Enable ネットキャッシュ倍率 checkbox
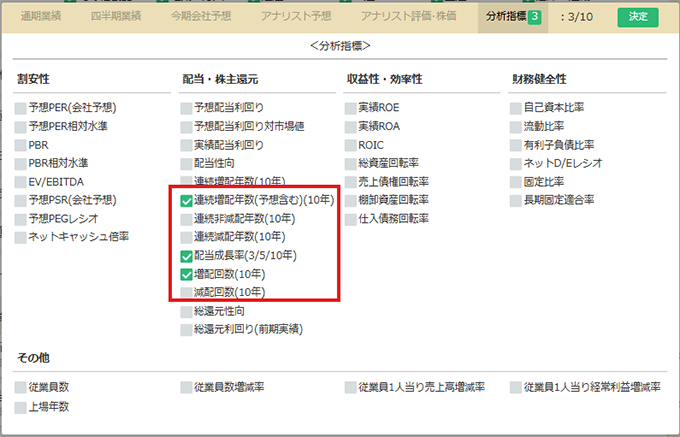Screen dimensions: 680x437 point(20,238)
